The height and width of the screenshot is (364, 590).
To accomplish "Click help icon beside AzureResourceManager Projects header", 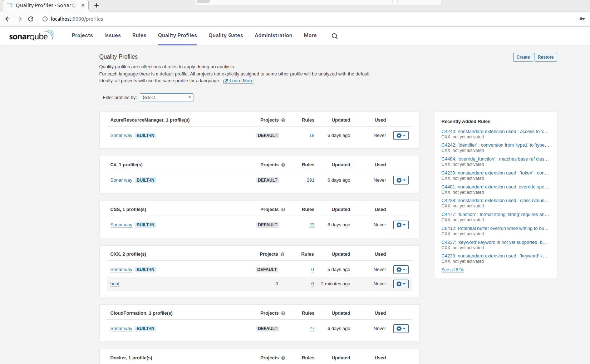I will click(283, 120).
